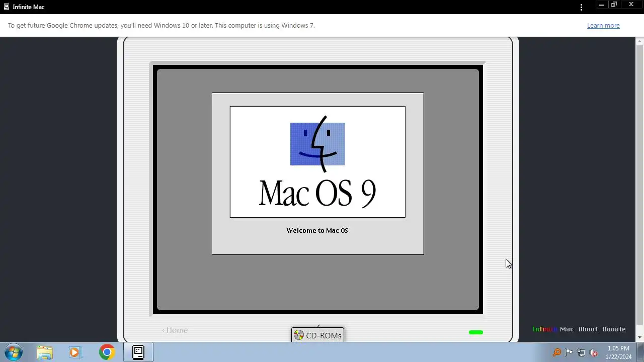The width and height of the screenshot is (644, 362).
Task: Open the About link
Action: coord(588,329)
